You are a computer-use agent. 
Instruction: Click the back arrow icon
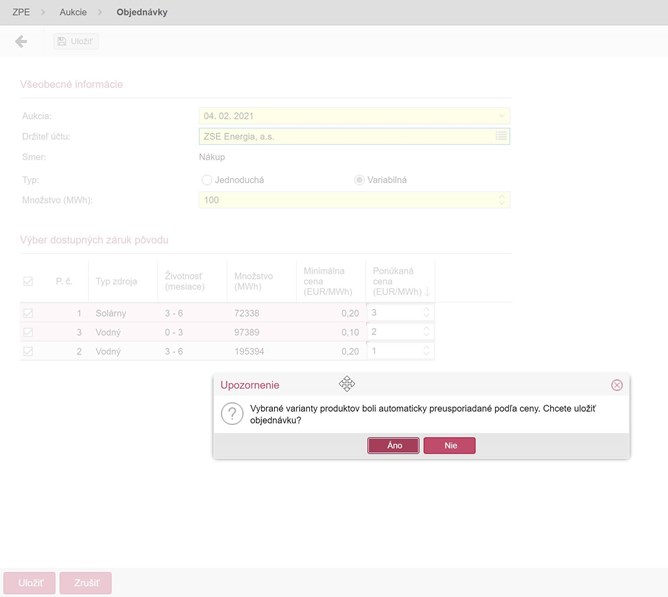click(21, 41)
